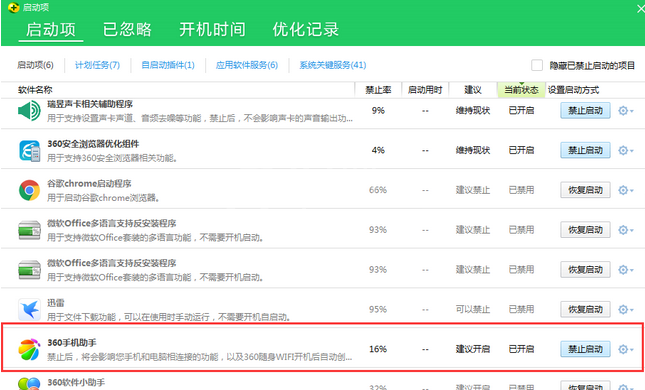Click 360软件小助手 name text
Viewport: 645px width, 390px height.
(76, 383)
